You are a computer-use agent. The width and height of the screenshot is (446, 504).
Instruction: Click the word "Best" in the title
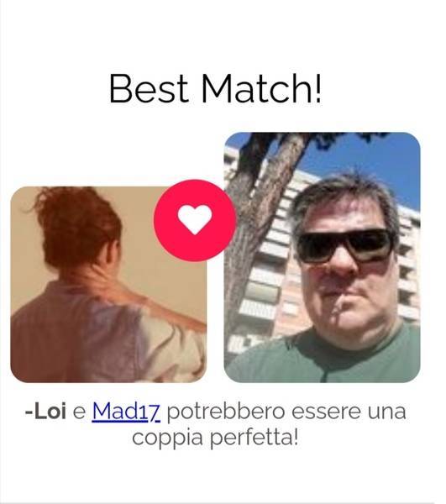(149, 88)
